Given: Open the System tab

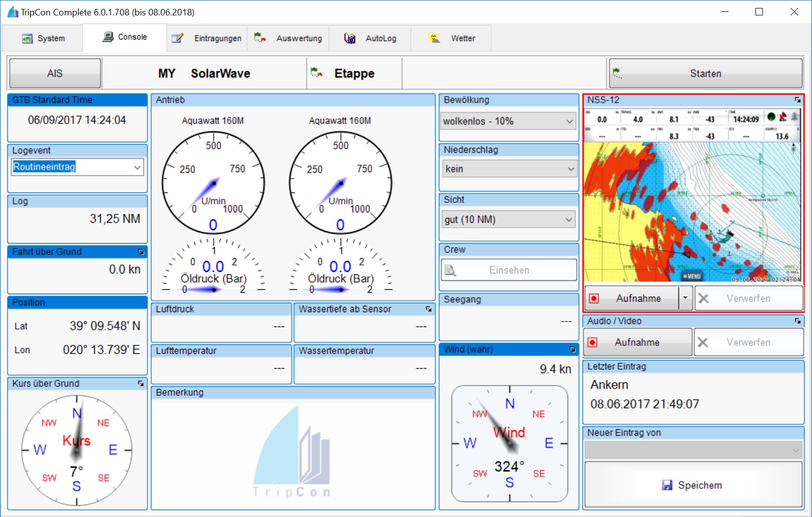Looking at the screenshot, I should (x=43, y=38).
